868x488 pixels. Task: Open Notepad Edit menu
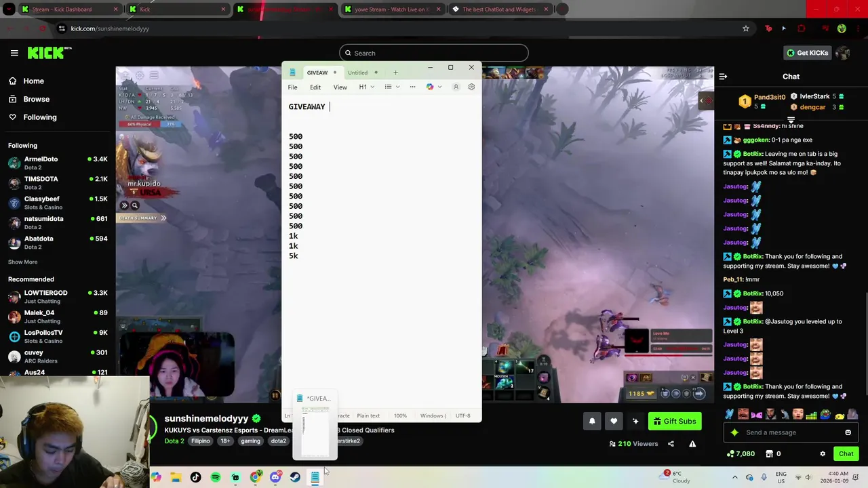coord(315,87)
